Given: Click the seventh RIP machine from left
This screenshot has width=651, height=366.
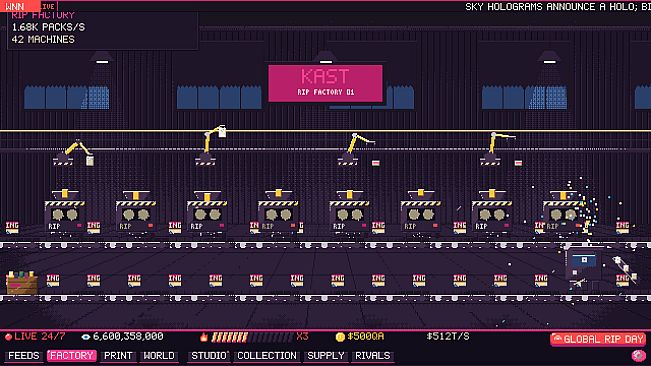Looking at the screenshot, I should 492,213.
